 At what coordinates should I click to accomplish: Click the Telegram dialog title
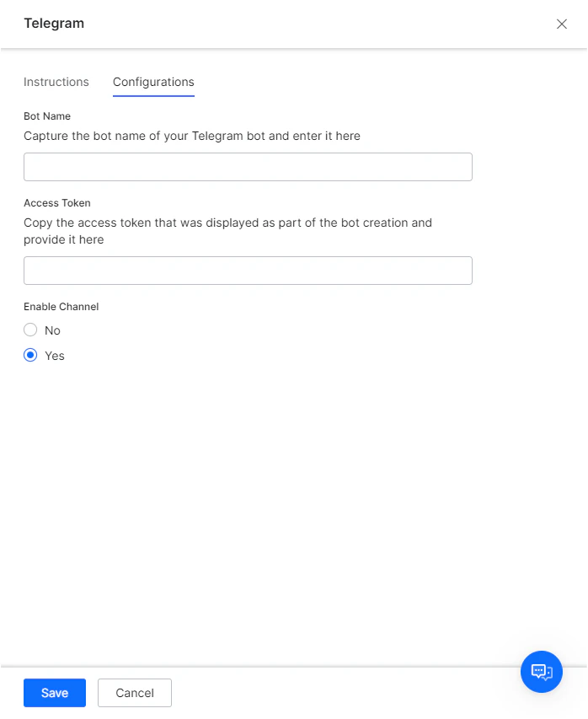tap(53, 24)
